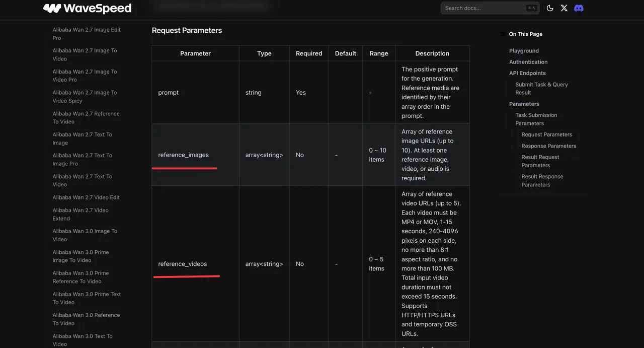The width and height of the screenshot is (644, 348).
Task: Click the Required column header
Action: pyautogui.click(x=309, y=53)
